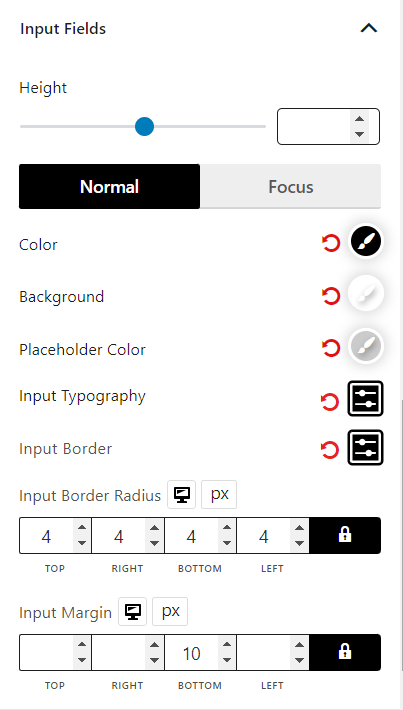Toggle the Input Border Radius link lock

[x=345, y=535]
